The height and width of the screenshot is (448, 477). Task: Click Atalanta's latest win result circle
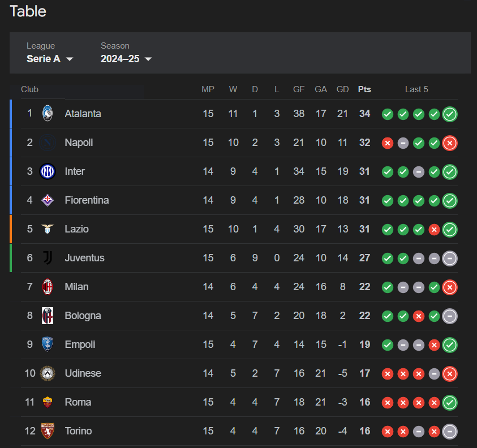pyautogui.click(x=450, y=114)
